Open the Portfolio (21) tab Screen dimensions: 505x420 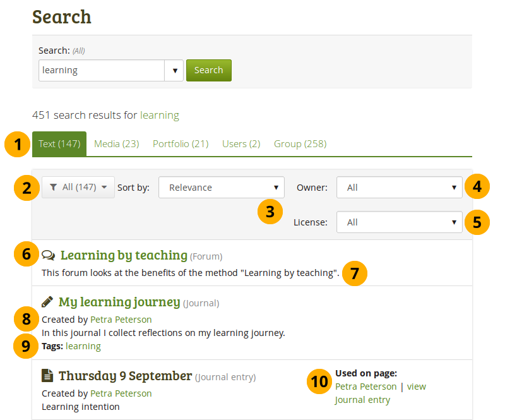(181, 144)
